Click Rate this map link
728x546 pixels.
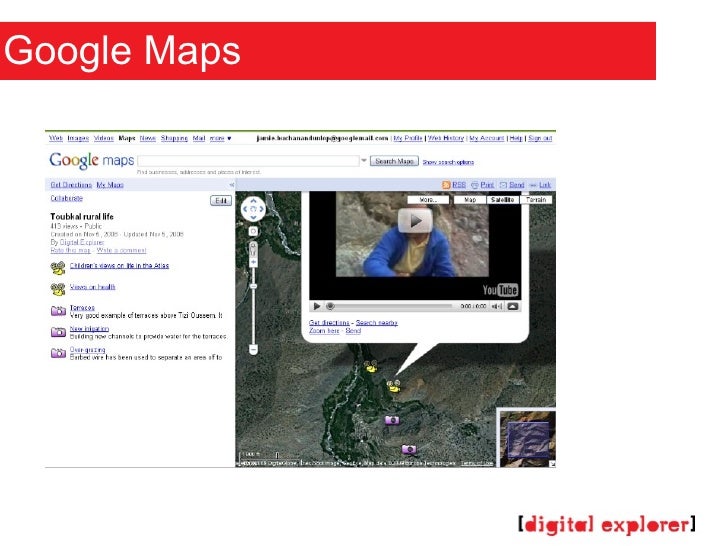tap(71, 250)
